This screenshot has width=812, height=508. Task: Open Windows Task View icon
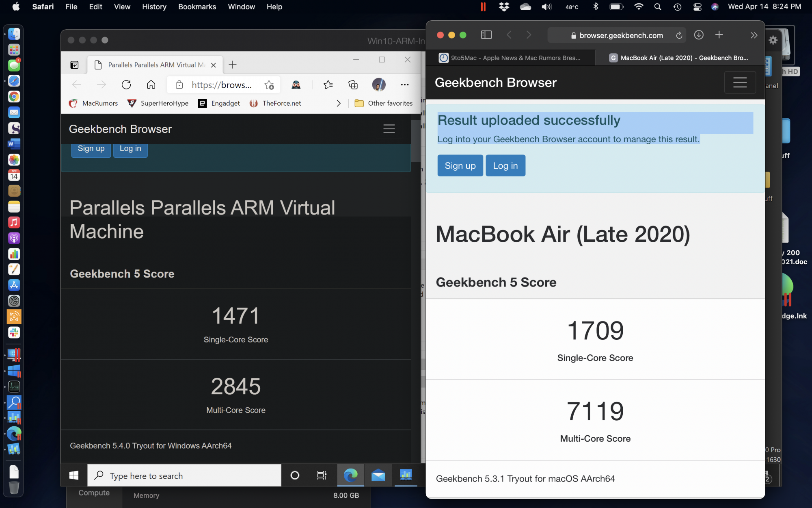click(x=322, y=475)
